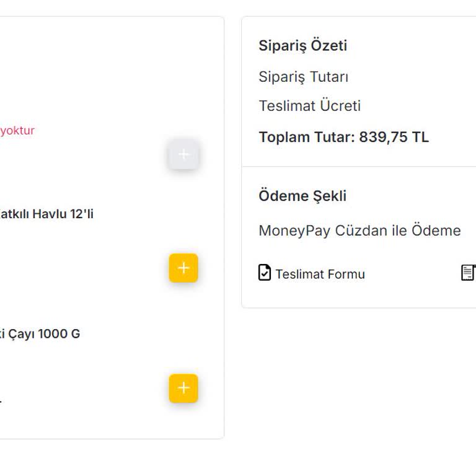
Task: Select MoneyPay Cüzdan ile Ödeme text
Action: (359, 231)
